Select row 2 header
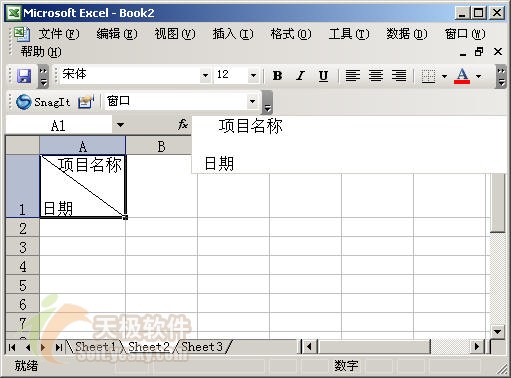511x378 pixels. (x=22, y=228)
